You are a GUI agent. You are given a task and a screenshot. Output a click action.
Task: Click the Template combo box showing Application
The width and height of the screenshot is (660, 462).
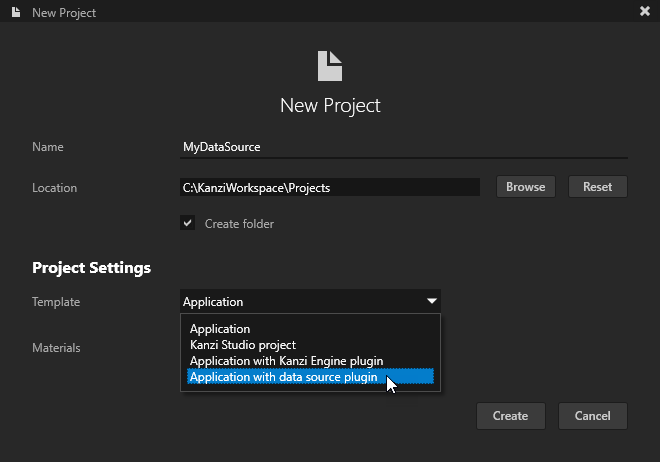coord(300,301)
